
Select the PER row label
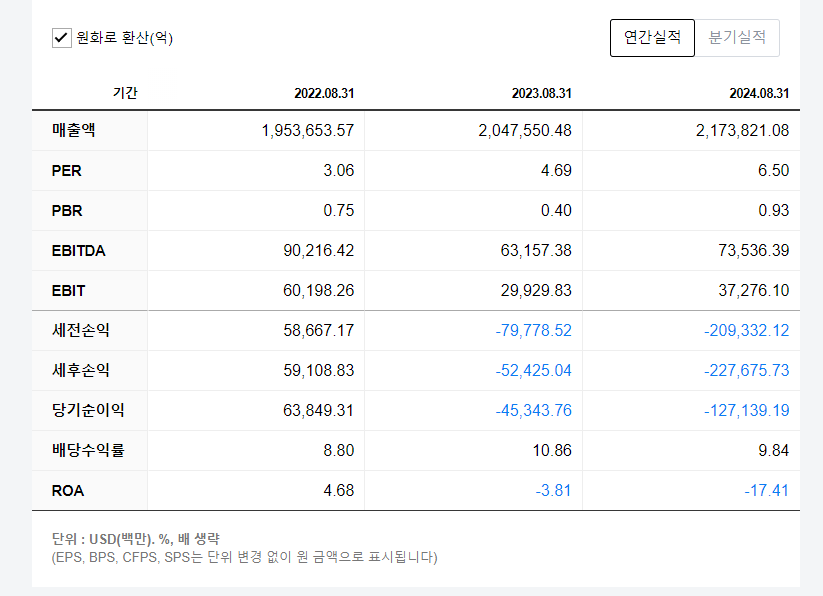pyautogui.click(x=67, y=171)
